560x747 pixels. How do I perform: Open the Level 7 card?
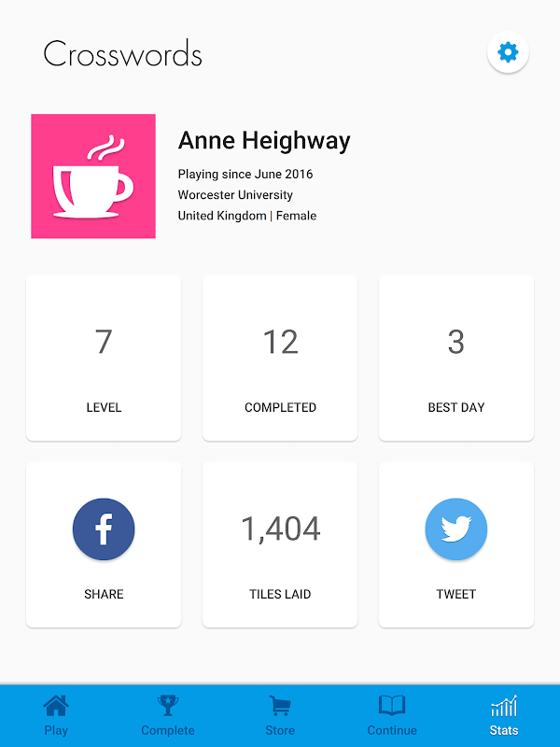point(104,358)
